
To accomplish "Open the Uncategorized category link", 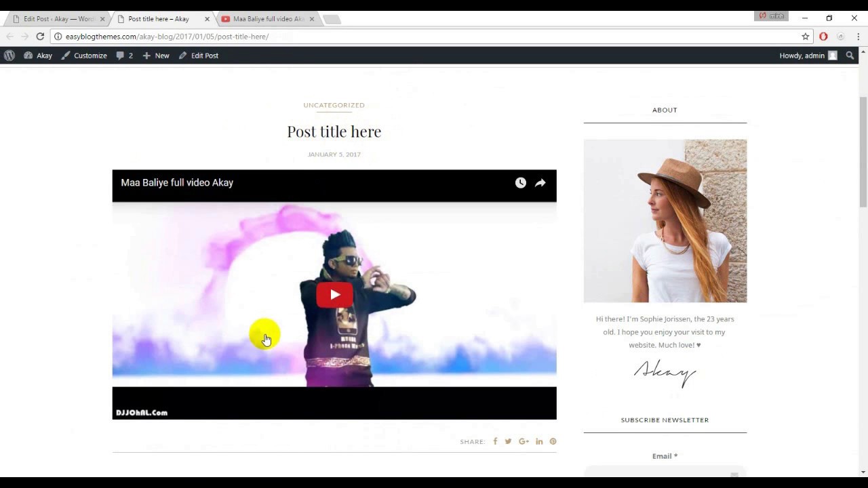I will (x=334, y=105).
